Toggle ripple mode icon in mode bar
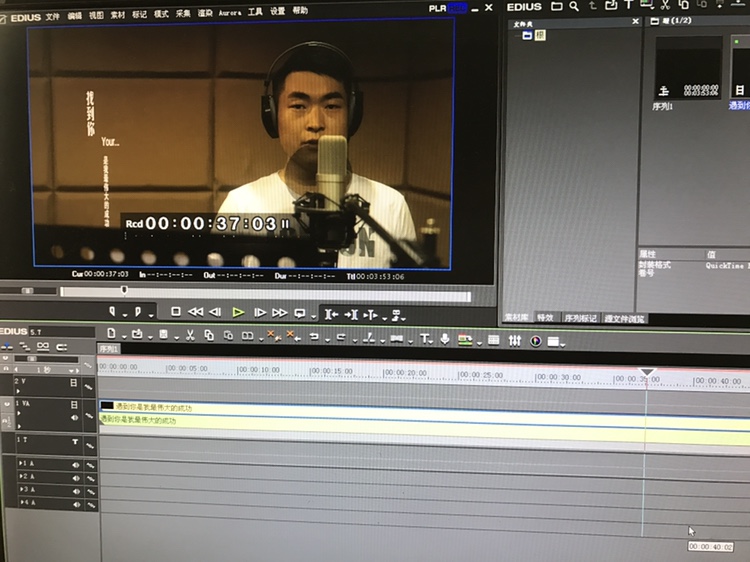The height and width of the screenshot is (562, 750). (x=24, y=346)
